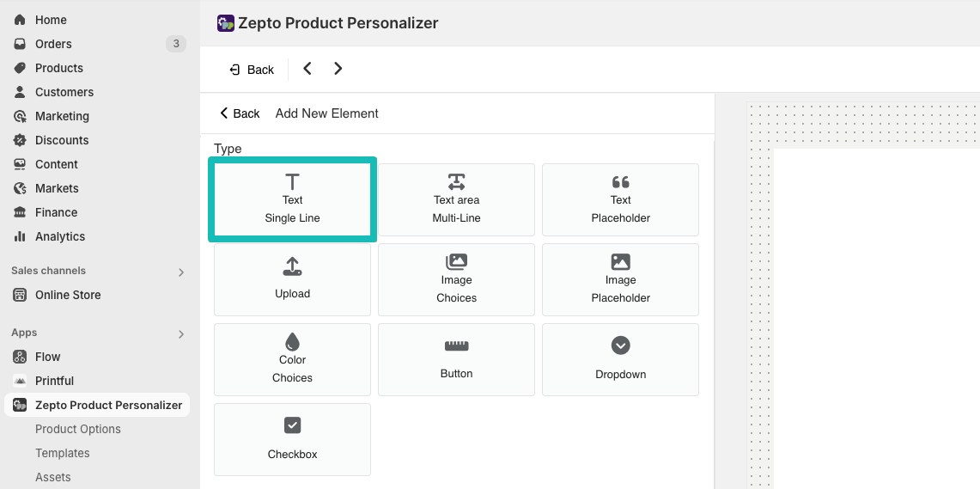Click the Discounts badge icon
Image resolution: width=980 pixels, height=489 pixels.
coord(20,140)
